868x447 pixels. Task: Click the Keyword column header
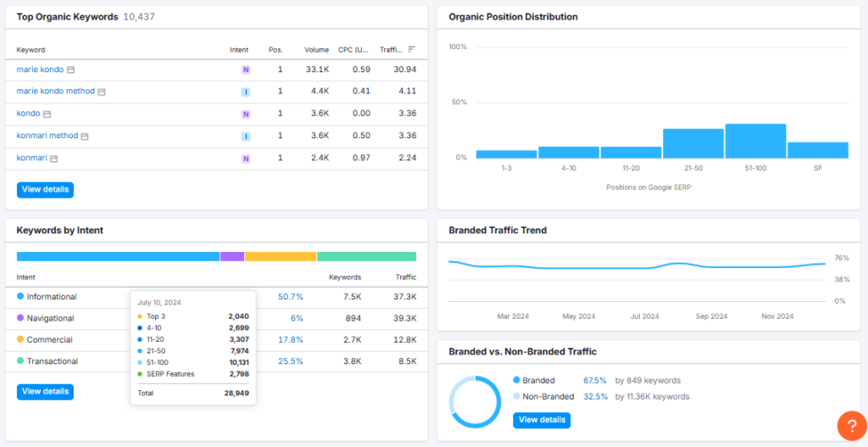point(31,50)
